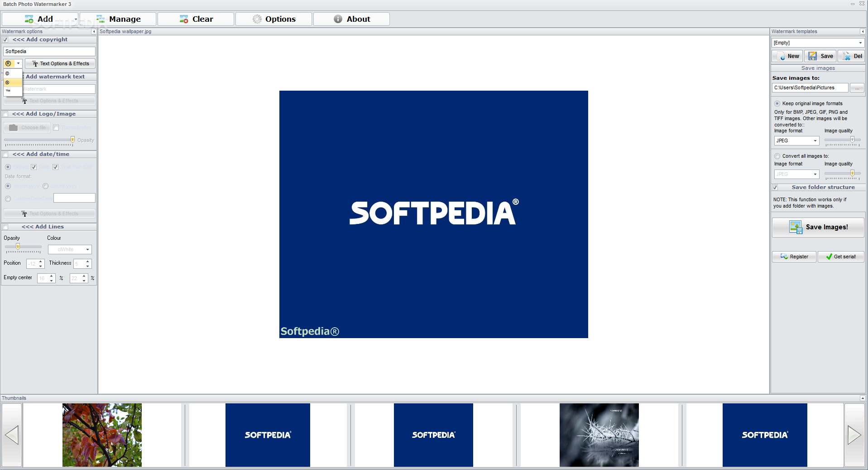This screenshot has height=470, width=868.
Task: Click the Register button
Action: (x=794, y=257)
